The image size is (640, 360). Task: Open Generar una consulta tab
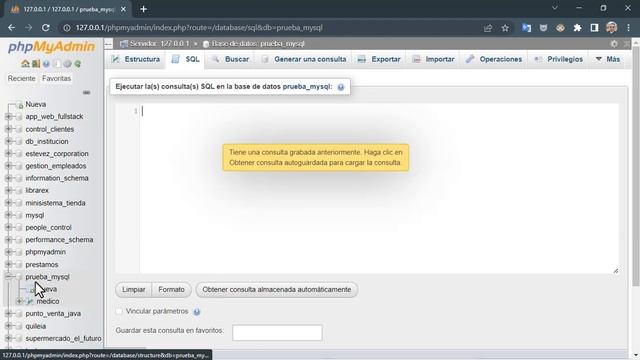[304, 59]
